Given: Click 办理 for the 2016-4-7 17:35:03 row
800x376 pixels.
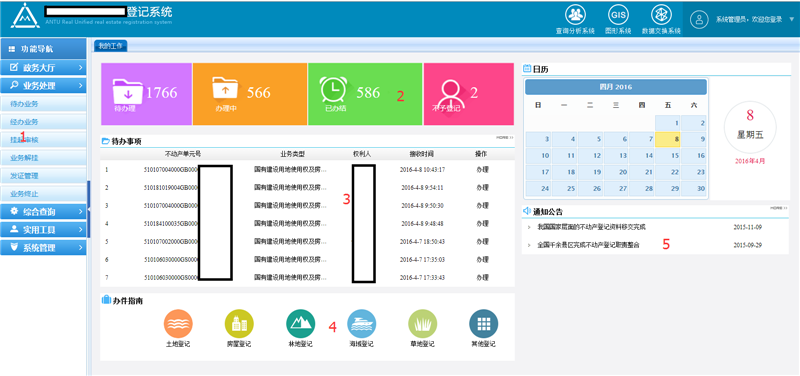Looking at the screenshot, I should point(482,260).
